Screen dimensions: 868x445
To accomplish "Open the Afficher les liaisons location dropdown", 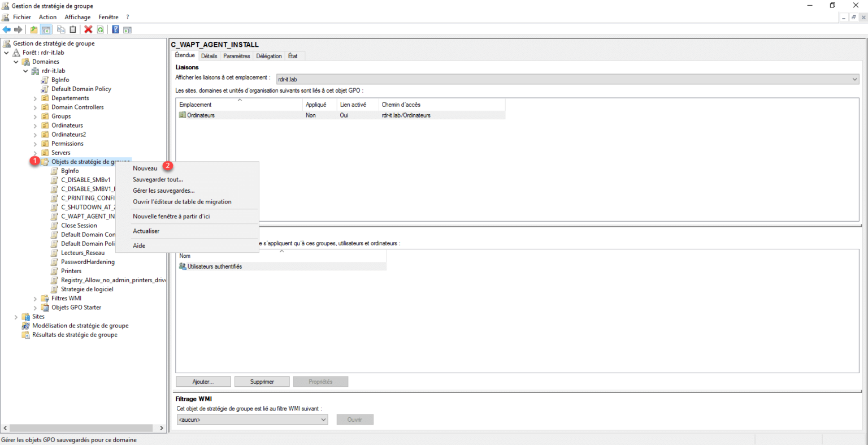I will tap(567, 79).
